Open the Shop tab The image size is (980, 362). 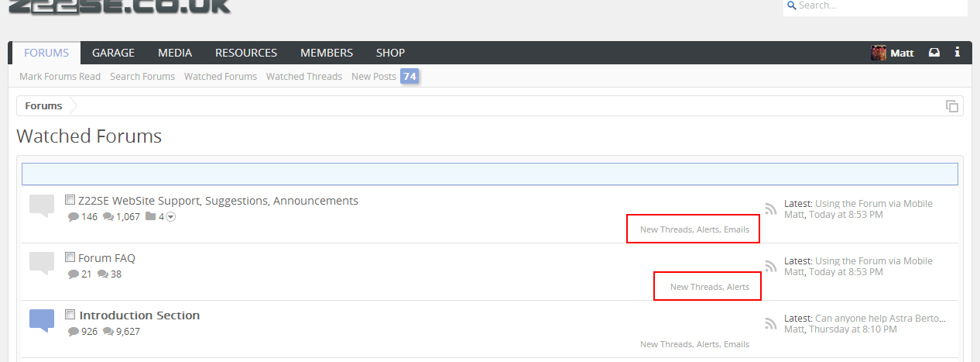[x=390, y=53]
